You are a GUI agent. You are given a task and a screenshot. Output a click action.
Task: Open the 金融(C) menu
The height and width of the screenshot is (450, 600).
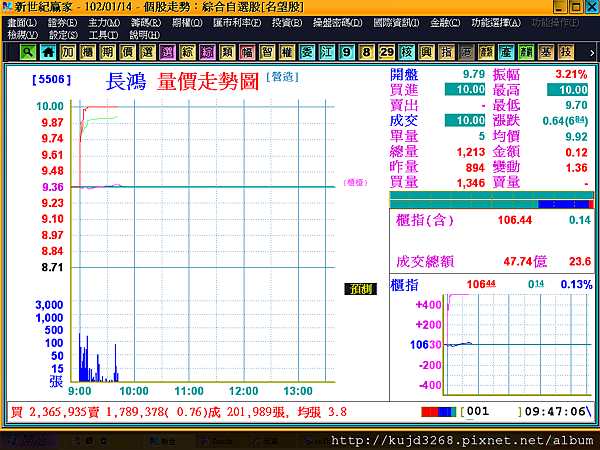tap(445, 23)
